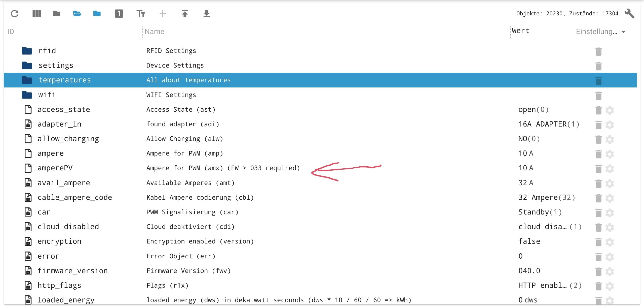Open settings gear for amperePV row

(x=610, y=169)
